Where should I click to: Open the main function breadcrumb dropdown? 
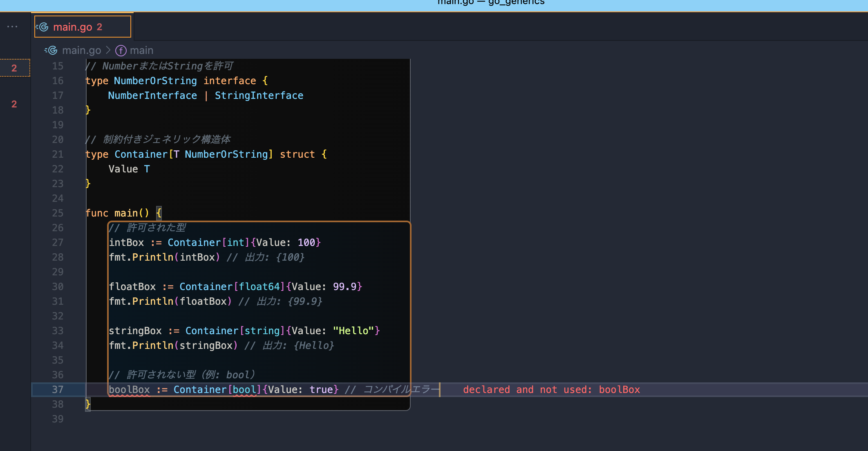point(141,50)
